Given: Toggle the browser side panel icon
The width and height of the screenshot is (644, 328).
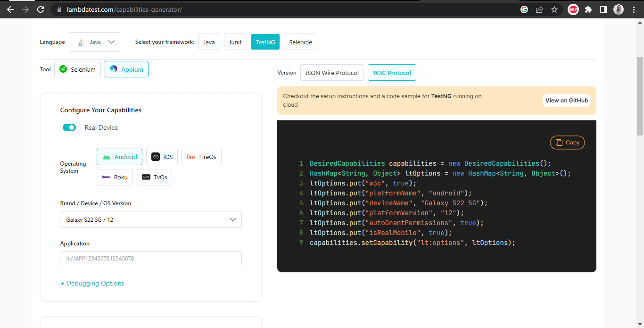Looking at the screenshot, I should (603, 9).
